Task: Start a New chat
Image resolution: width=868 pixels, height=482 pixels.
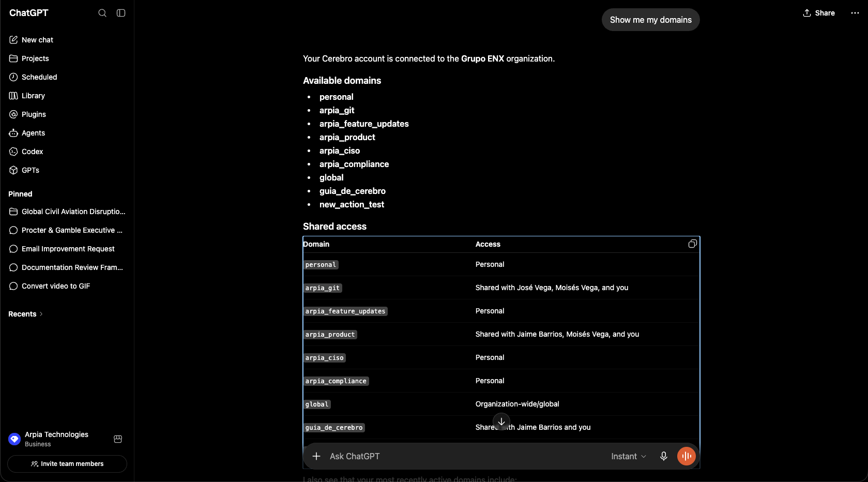Action: click(67, 40)
